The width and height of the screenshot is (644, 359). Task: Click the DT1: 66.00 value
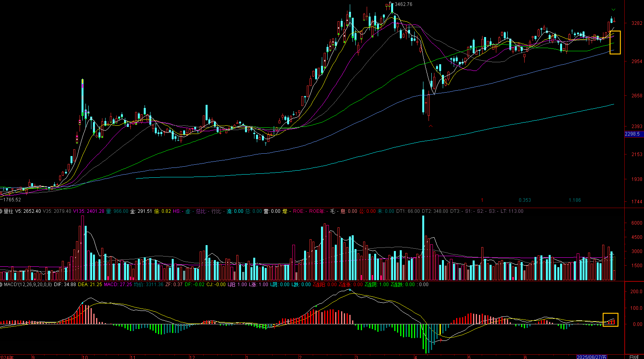(408, 211)
